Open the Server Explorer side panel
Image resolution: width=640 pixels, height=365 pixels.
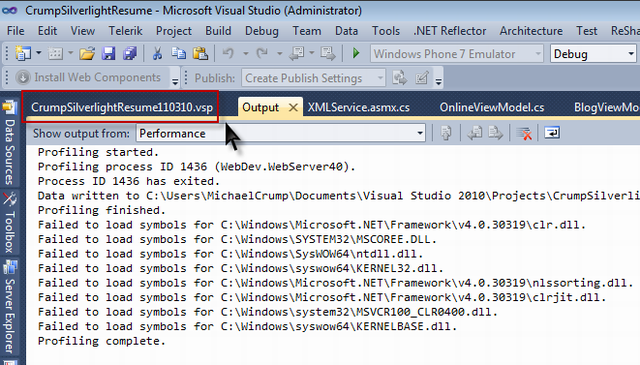point(9,306)
